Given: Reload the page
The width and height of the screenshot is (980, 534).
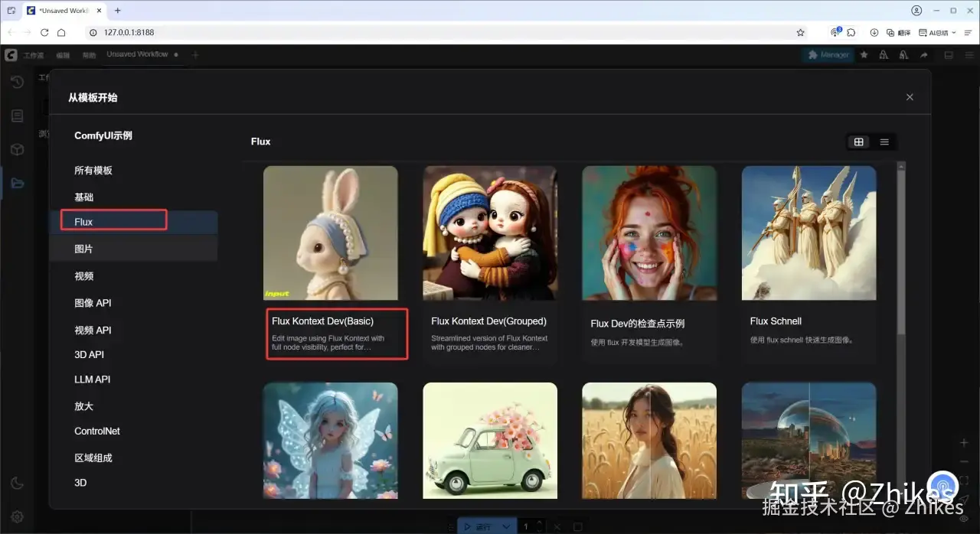Looking at the screenshot, I should [x=44, y=32].
